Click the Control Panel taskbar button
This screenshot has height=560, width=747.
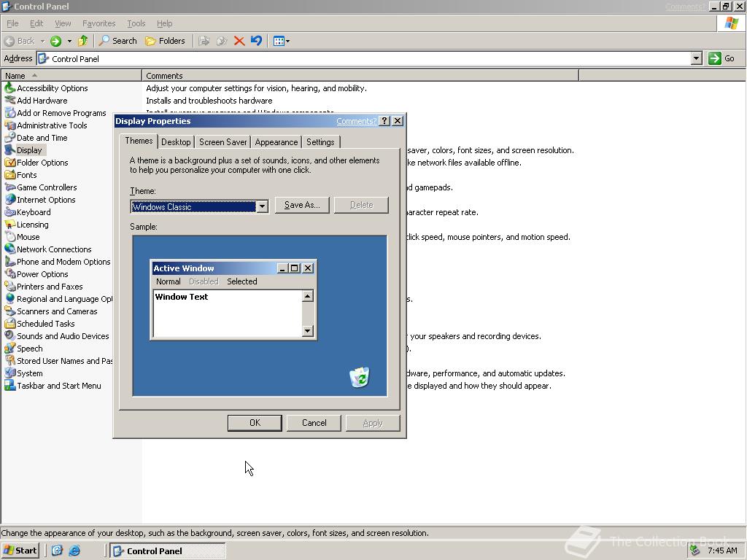pyautogui.click(x=168, y=551)
